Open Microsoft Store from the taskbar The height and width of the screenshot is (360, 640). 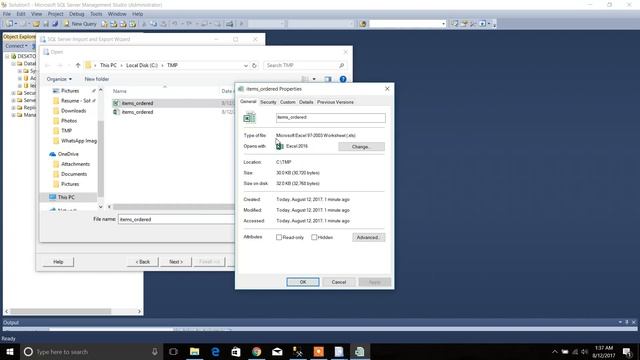click(236, 351)
